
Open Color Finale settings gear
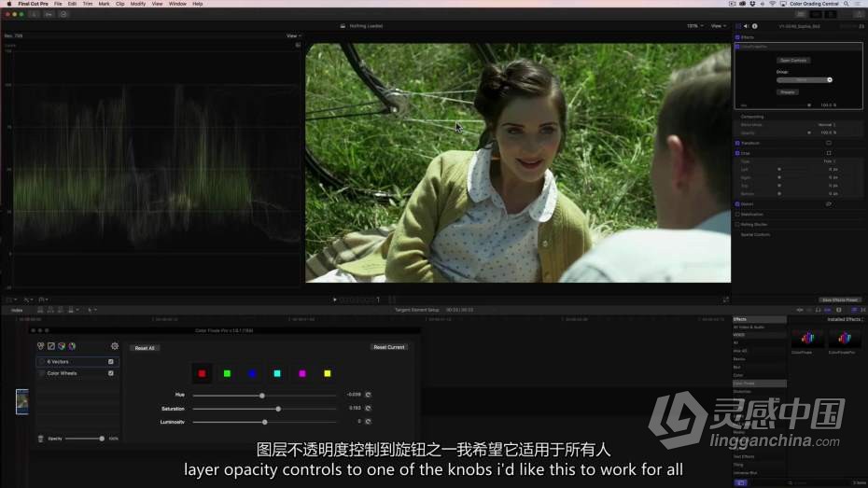tap(115, 346)
